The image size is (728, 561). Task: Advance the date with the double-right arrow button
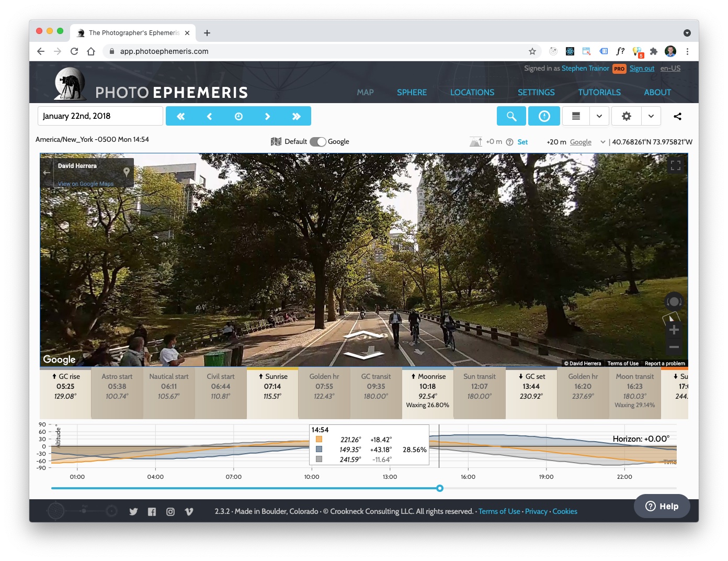click(297, 116)
